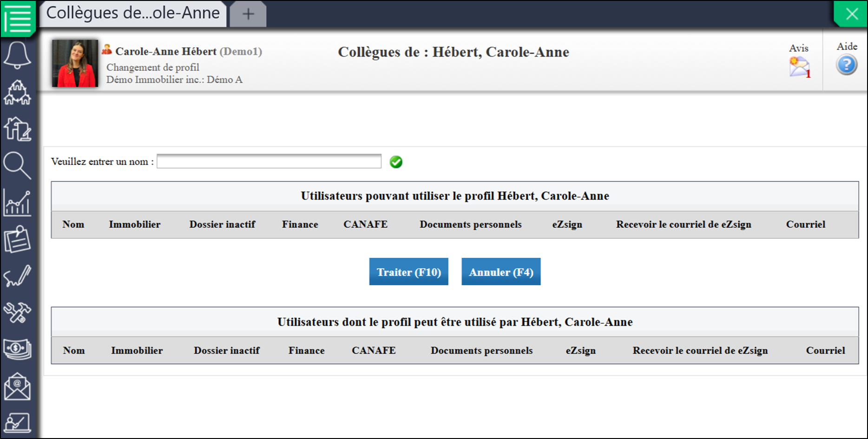Click the green checkmark to validate name

396,162
